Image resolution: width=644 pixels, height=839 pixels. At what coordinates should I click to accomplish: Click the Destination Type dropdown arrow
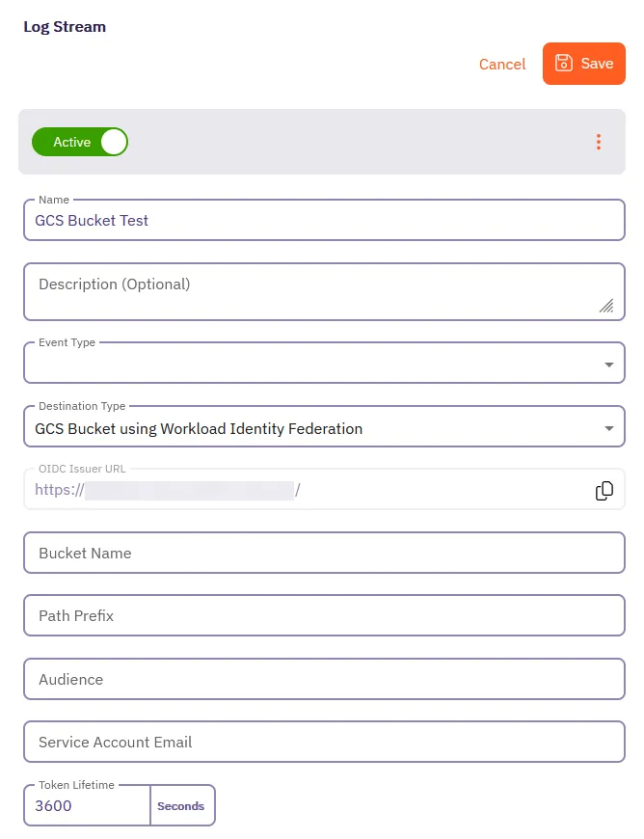coord(608,428)
